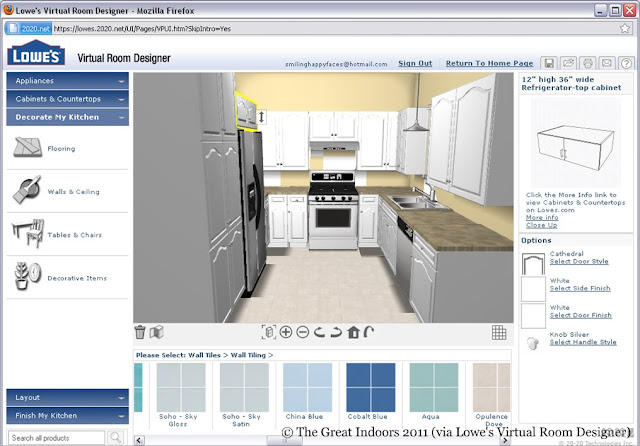This screenshot has height=446, width=640.
Task: Click the Search all products field
Action: click(56, 438)
